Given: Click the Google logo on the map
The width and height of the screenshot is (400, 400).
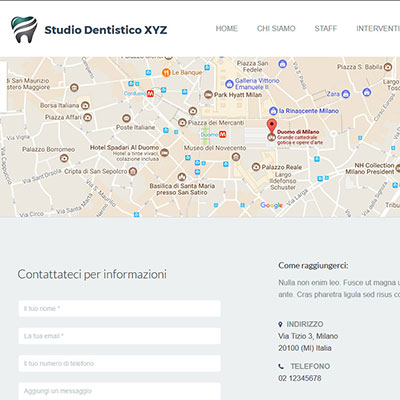Looking at the screenshot, I should pos(271,205).
